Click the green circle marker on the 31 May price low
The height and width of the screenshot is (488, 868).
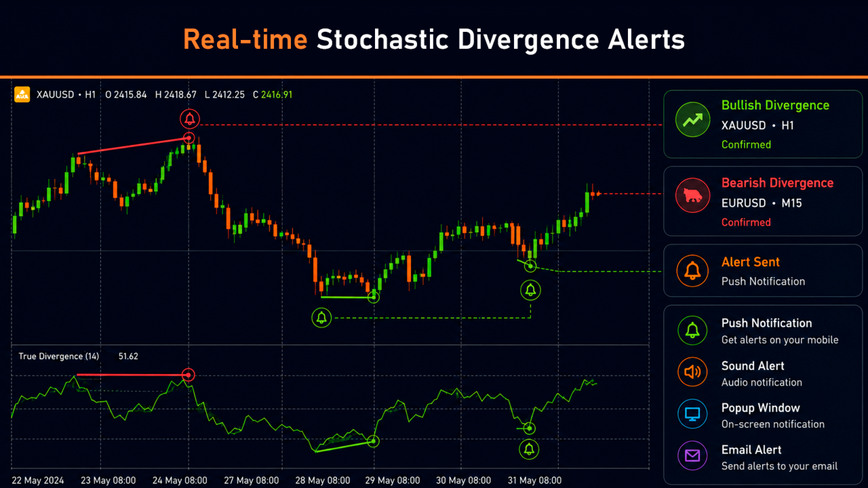pyautogui.click(x=530, y=266)
